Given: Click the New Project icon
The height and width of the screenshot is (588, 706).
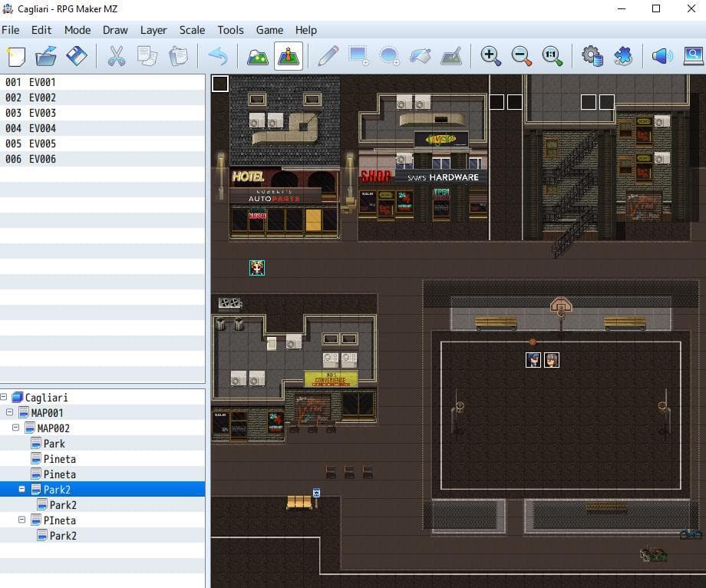Looking at the screenshot, I should [16, 56].
